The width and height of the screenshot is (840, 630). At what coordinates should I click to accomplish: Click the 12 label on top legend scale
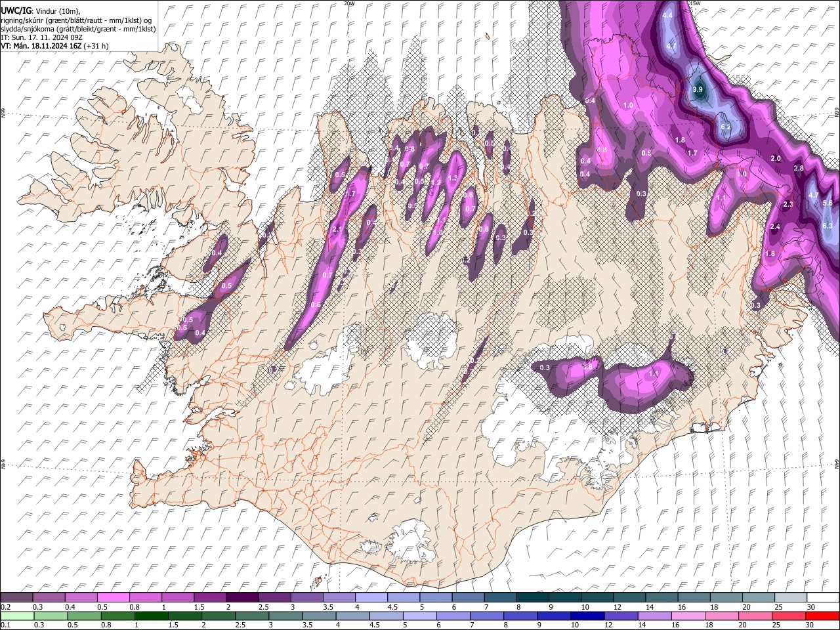(x=617, y=607)
